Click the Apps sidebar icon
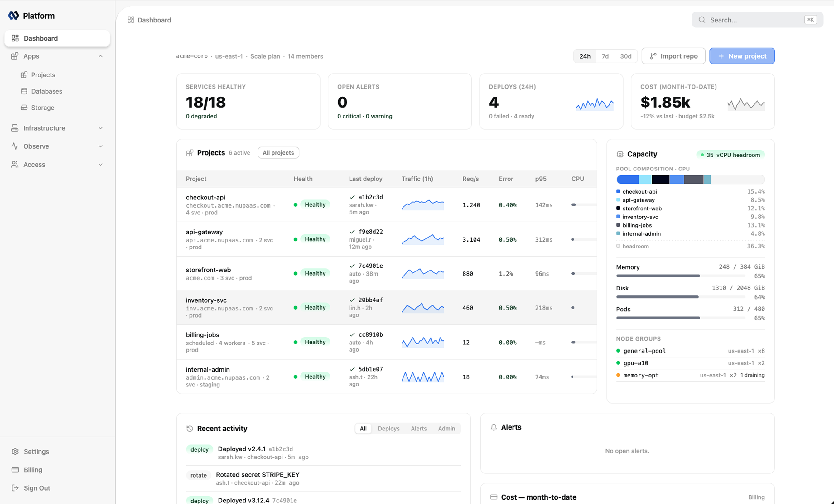Screen dimensions: 834x504 [x=15, y=56]
